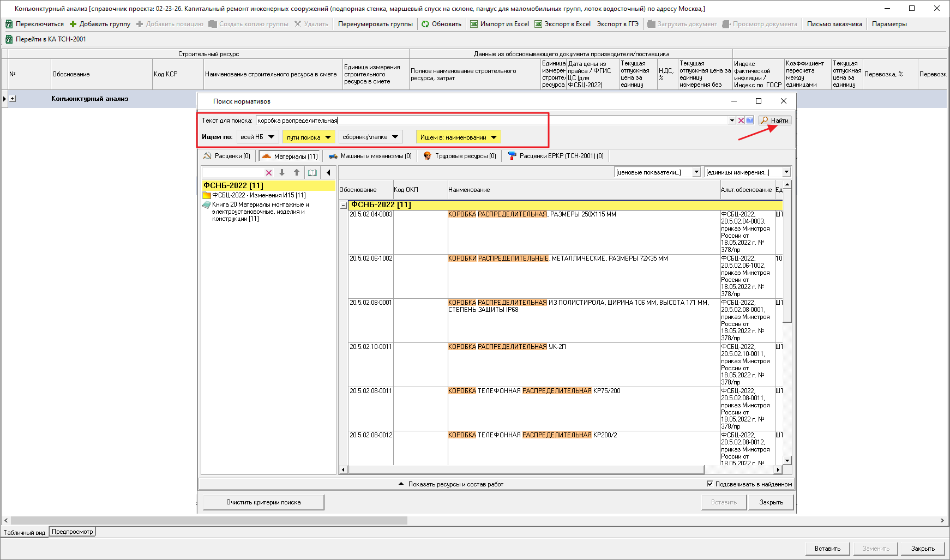Viewport: 950px width, 560px height.
Task: Collapse the ФСНБ-2022 [11] results group
Action: (x=344, y=206)
